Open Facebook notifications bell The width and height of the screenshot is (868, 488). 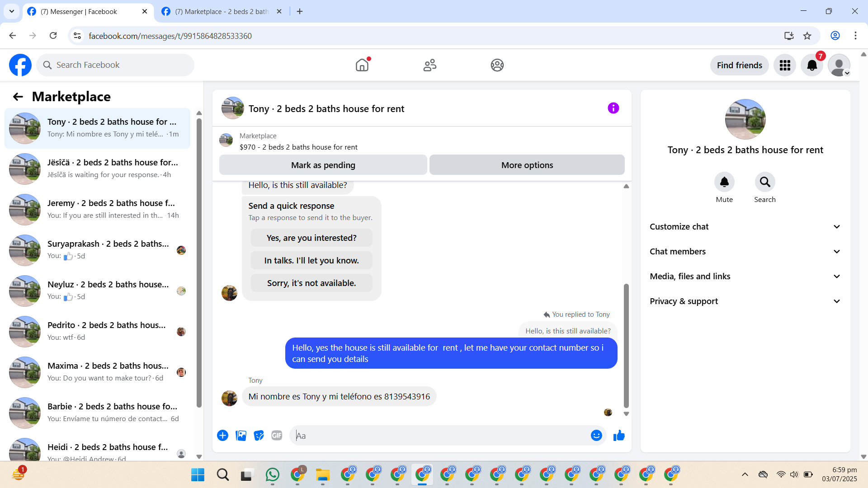812,65
